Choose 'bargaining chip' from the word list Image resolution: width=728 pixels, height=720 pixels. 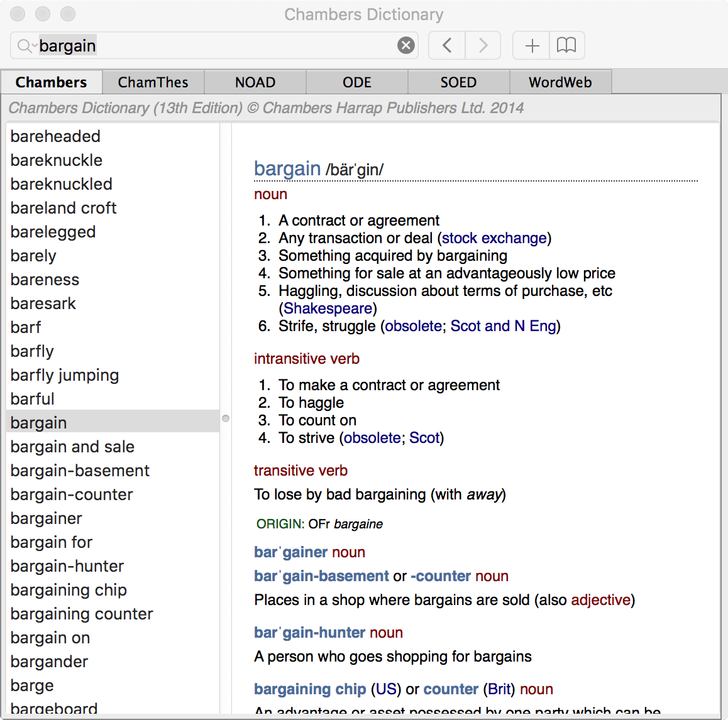69,590
